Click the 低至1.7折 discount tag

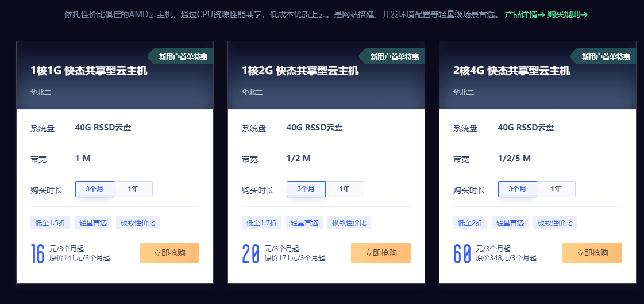(262, 222)
